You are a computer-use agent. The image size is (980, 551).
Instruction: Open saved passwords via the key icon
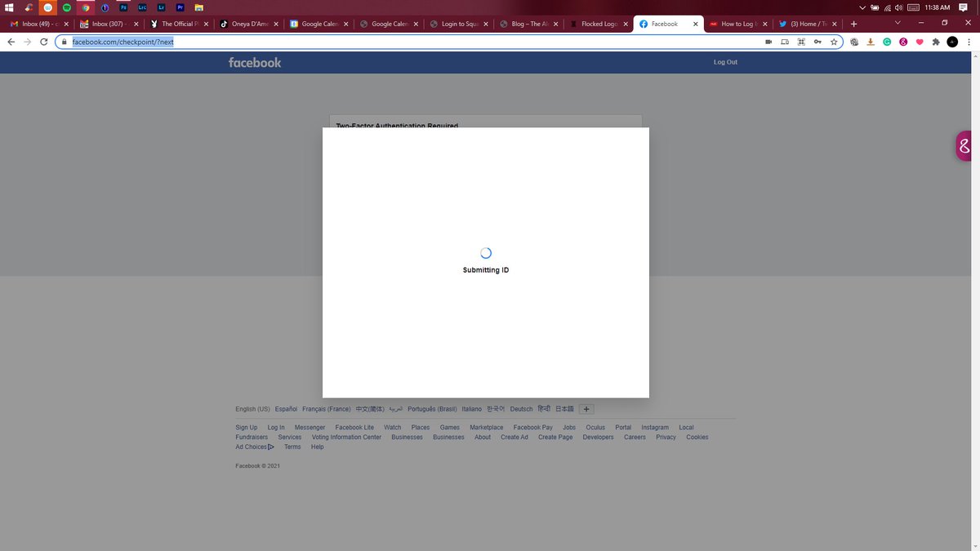pyautogui.click(x=817, y=42)
